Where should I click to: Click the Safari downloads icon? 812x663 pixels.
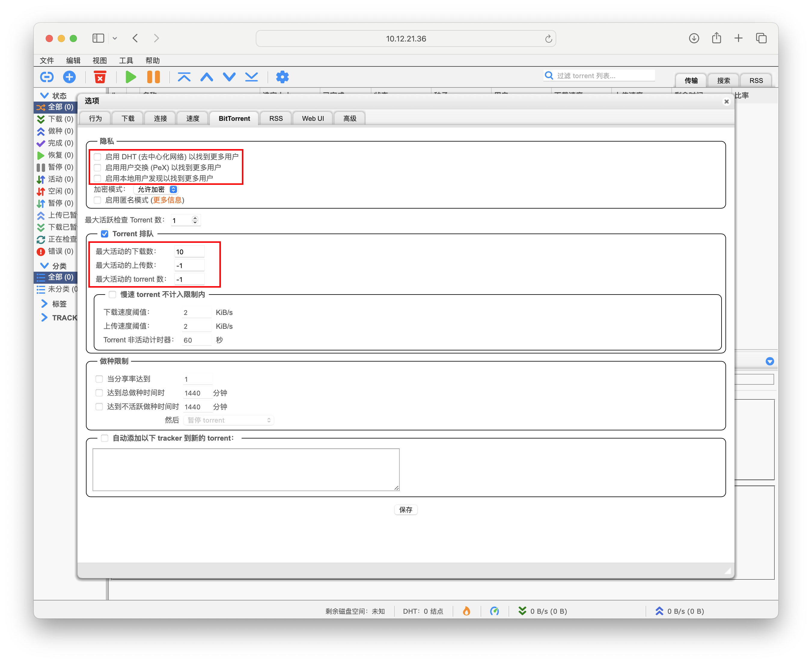[694, 38]
